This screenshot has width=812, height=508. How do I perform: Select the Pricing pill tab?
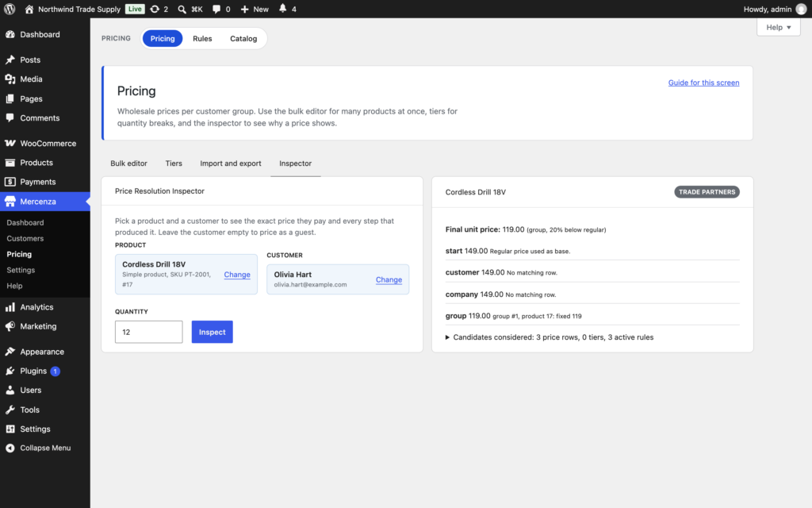coord(163,38)
